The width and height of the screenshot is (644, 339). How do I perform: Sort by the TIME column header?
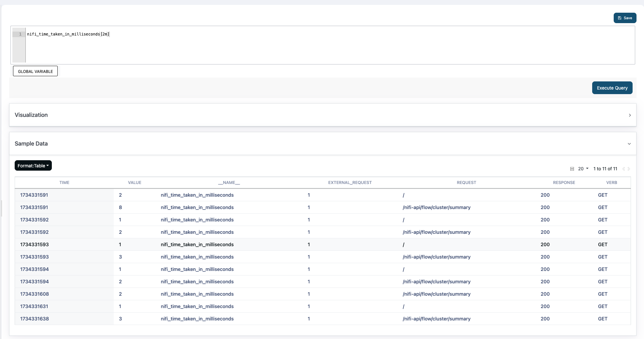pyautogui.click(x=64, y=183)
